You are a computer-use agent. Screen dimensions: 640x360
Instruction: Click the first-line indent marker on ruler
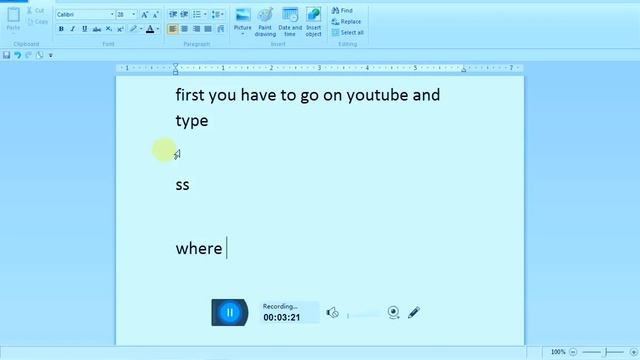pyautogui.click(x=176, y=65)
